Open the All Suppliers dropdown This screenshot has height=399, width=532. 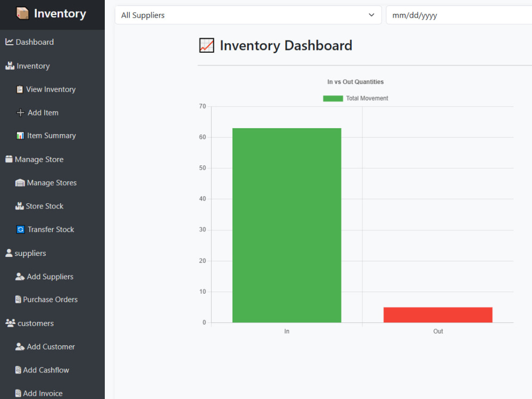[248, 15]
